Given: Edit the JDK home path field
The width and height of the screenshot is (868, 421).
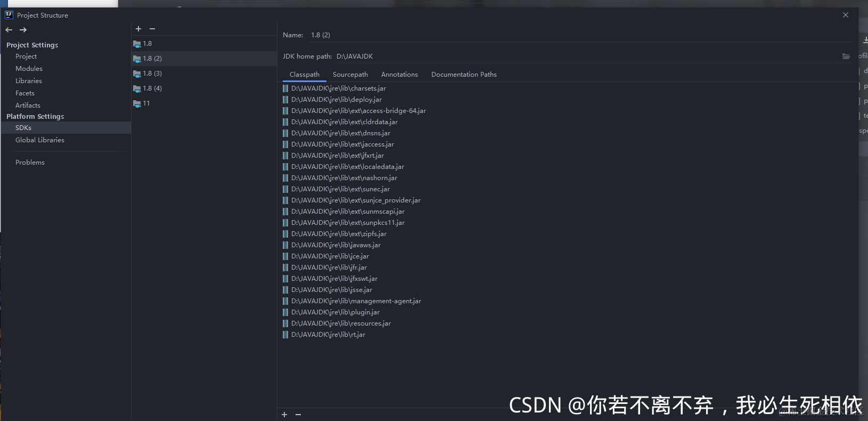Looking at the screenshot, I should 586,56.
